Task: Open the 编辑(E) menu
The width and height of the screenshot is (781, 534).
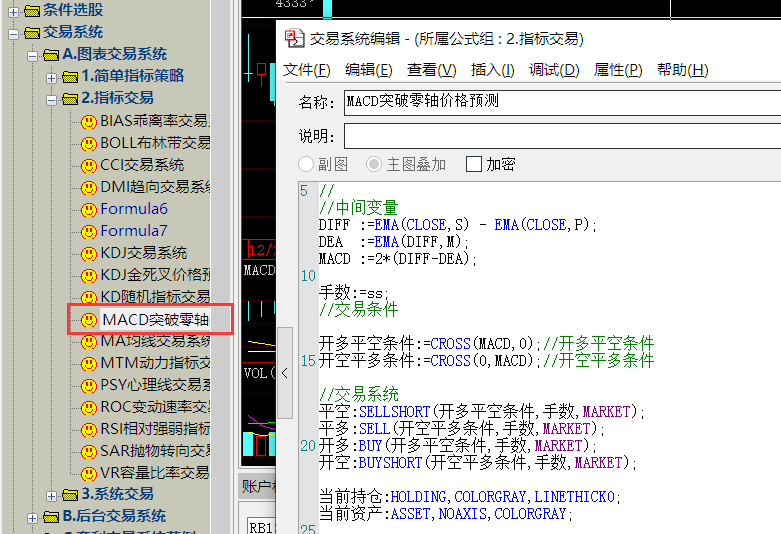Action: (x=369, y=70)
